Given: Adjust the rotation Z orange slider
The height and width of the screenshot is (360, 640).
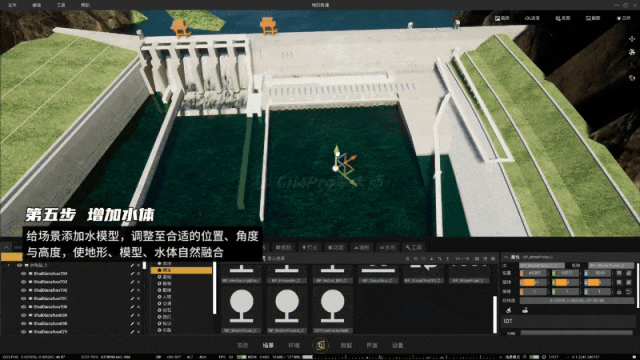Looking at the screenshot, I should (598, 282).
